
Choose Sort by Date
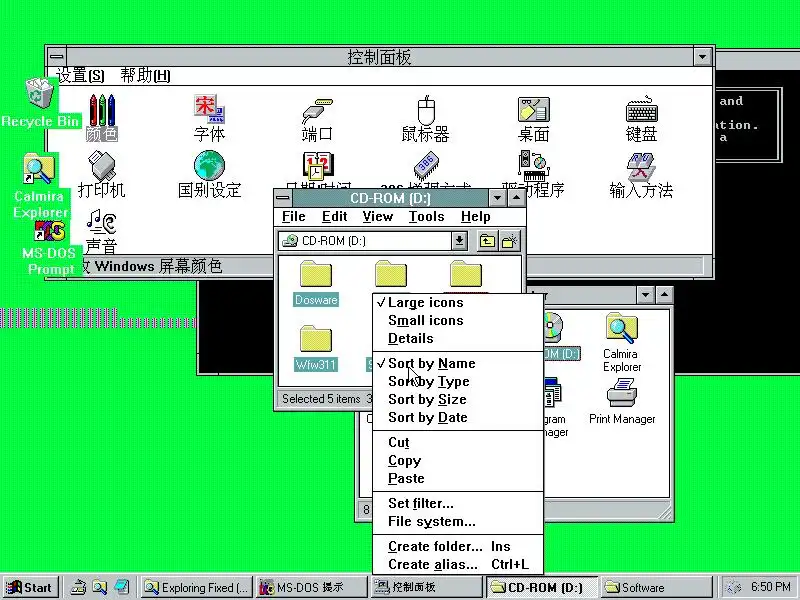pyautogui.click(x=458, y=417)
